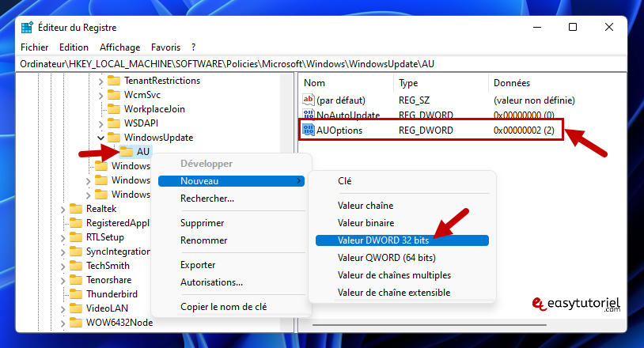
Task: Open the Affichage menu
Action: [120, 47]
